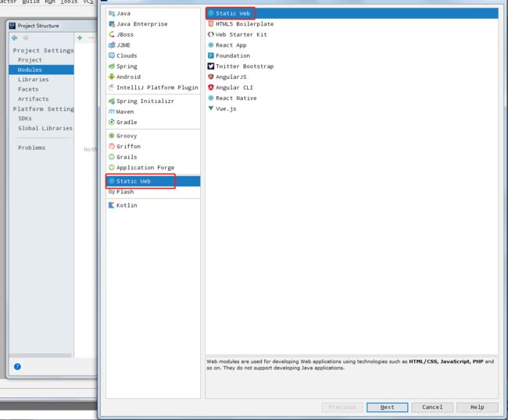Open Problems in Project Structure
The width and height of the screenshot is (508, 420).
click(x=32, y=148)
